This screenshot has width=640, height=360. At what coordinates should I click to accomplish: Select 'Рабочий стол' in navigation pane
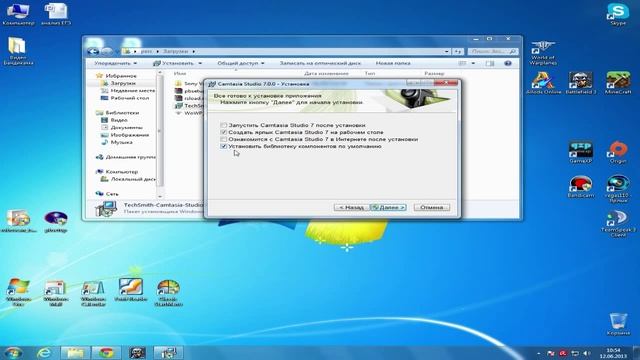point(130,98)
